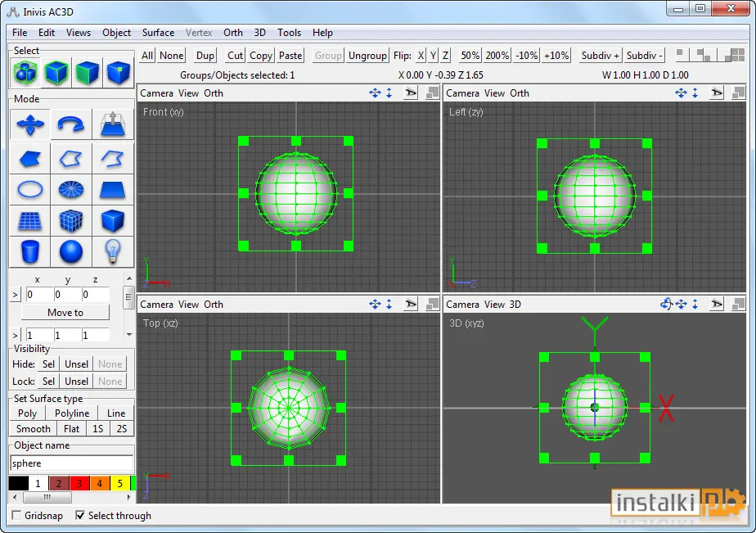
Task: Choose the Extrude mode icon
Action: (x=113, y=124)
